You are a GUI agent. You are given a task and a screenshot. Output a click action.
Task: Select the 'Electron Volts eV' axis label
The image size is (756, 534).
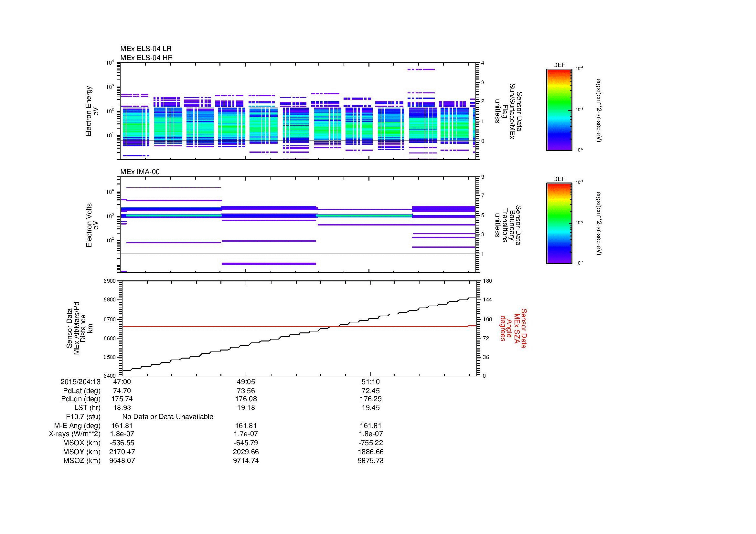(x=92, y=225)
